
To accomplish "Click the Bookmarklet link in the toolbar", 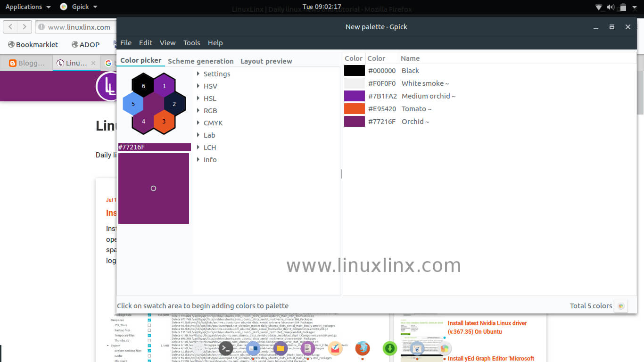I will [33, 44].
